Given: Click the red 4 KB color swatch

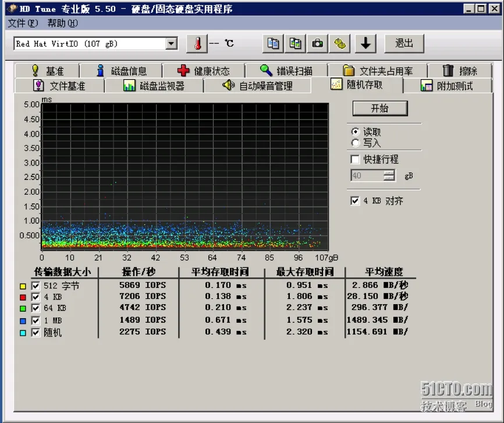Looking at the screenshot, I should tap(23, 297).
